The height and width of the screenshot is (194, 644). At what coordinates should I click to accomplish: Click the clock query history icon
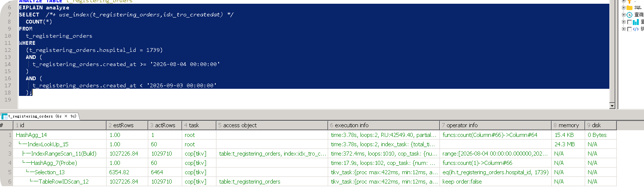629,15
